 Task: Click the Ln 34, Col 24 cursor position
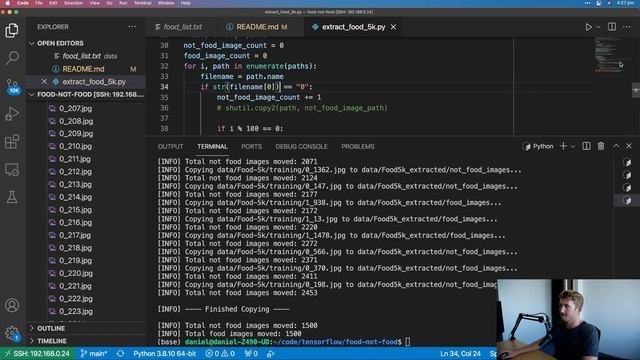click(x=460, y=353)
